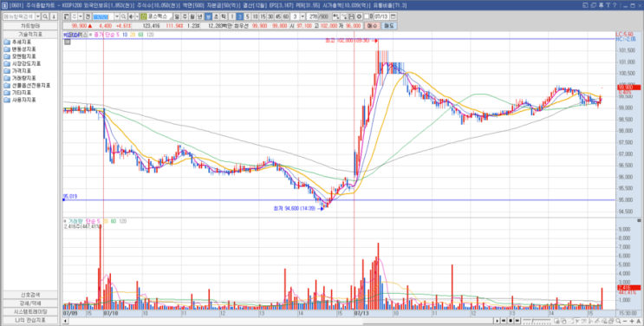Screen dimensions: 644x326
Task: Click the play-forward arrow at chart bottom
Action: click(x=497, y=321)
